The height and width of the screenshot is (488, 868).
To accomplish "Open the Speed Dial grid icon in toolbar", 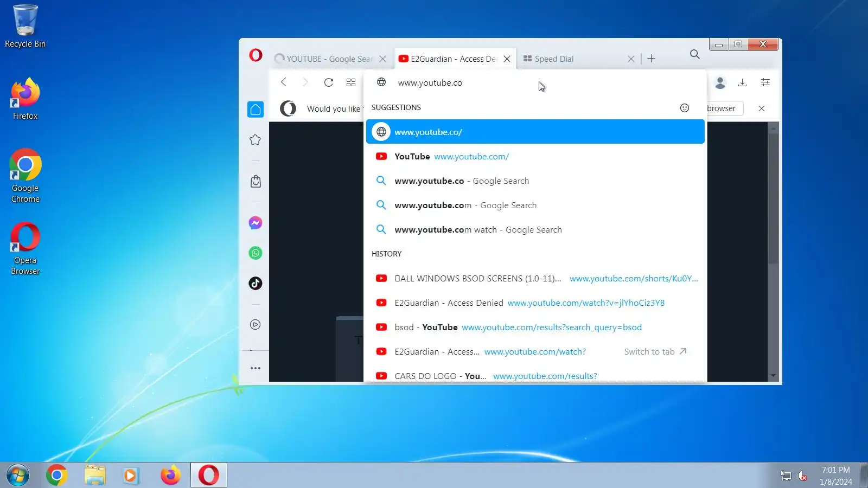I will (x=351, y=82).
